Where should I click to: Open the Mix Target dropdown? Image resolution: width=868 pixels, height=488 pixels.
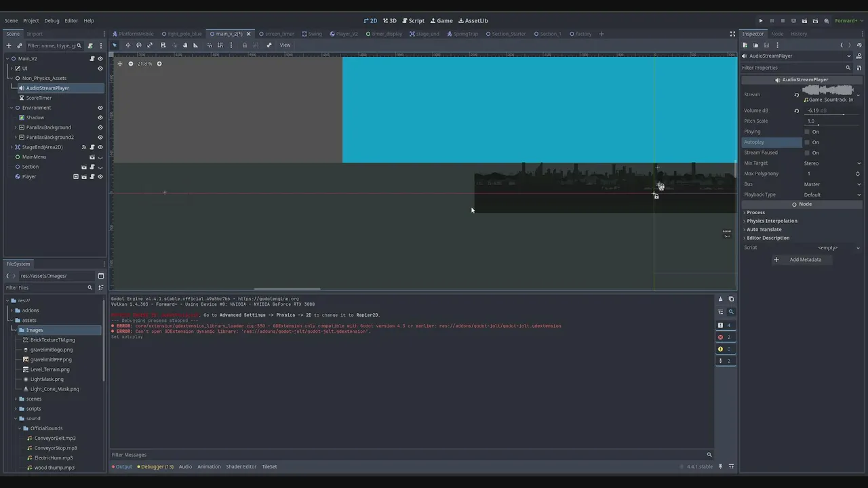pyautogui.click(x=833, y=163)
